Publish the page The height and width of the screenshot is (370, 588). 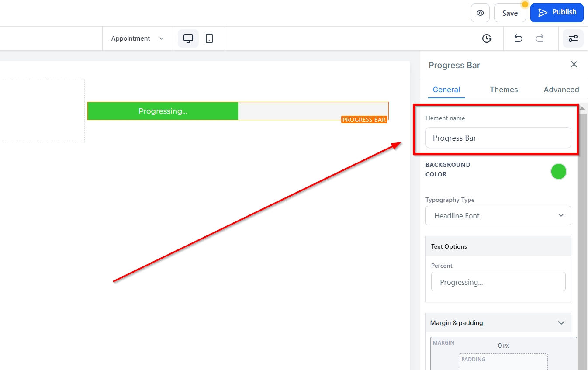click(x=557, y=13)
